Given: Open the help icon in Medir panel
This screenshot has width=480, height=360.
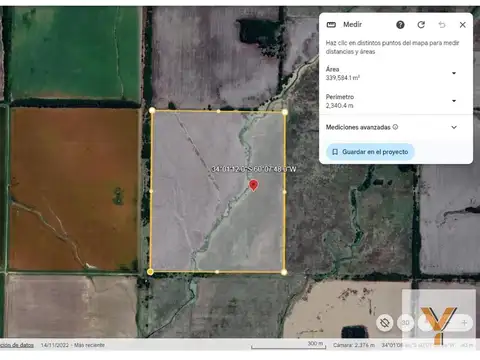Looking at the screenshot, I should point(400,25).
